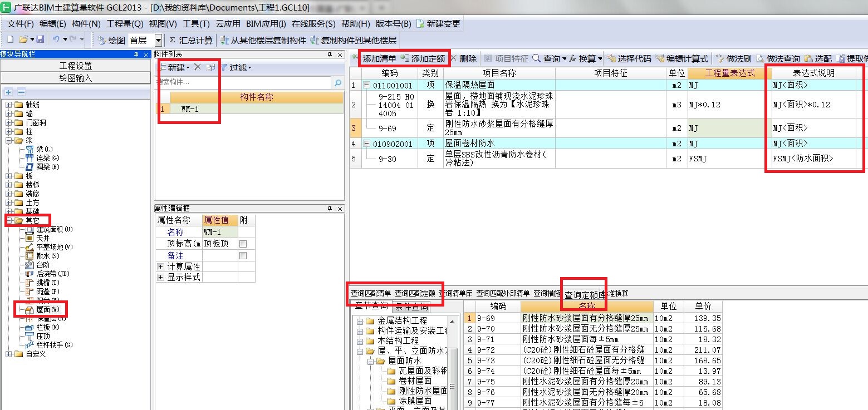
Task: Click the 汇总计算 button
Action: point(191,40)
